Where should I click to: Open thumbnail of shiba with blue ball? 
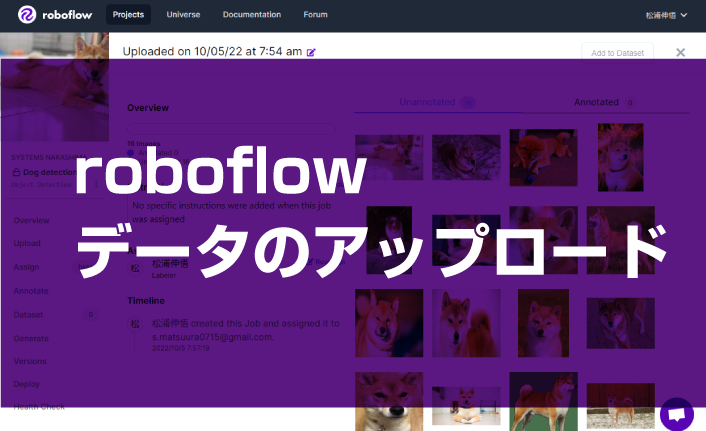pyautogui.click(x=543, y=158)
